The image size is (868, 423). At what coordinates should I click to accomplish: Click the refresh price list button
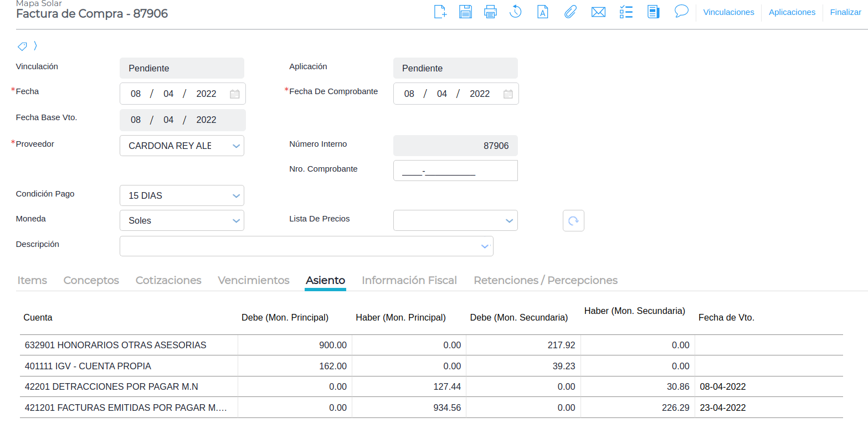click(573, 220)
